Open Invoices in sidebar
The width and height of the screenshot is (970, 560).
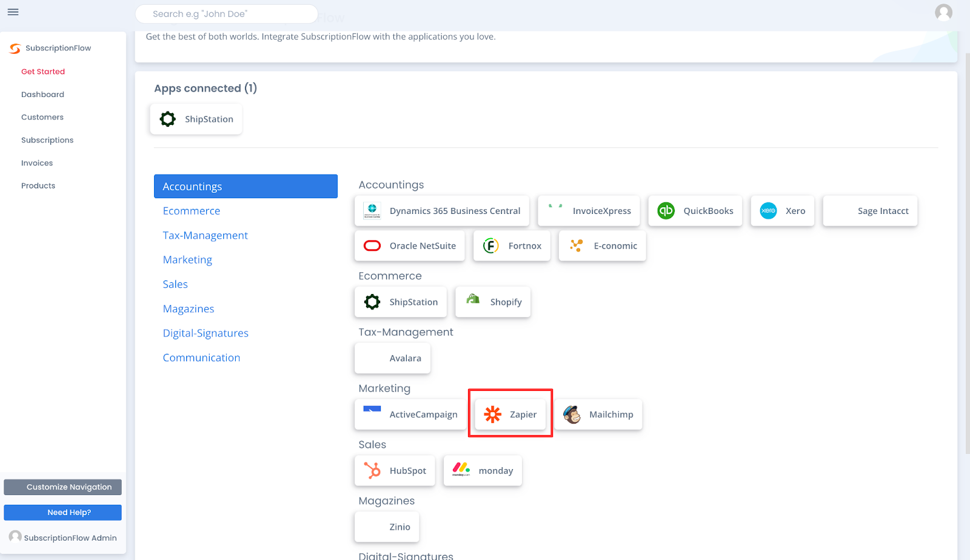[37, 163]
